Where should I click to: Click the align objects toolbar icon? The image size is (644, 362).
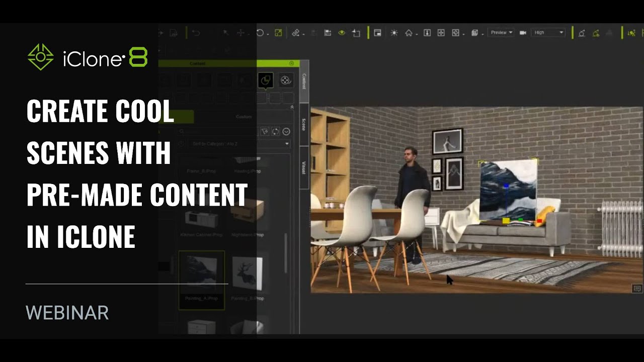coord(328,33)
